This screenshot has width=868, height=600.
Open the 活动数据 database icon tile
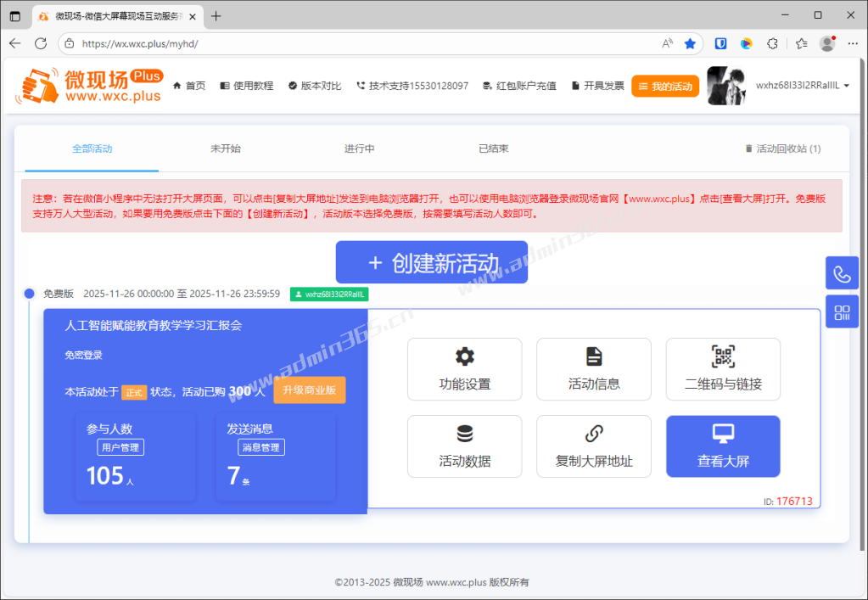pos(464,446)
